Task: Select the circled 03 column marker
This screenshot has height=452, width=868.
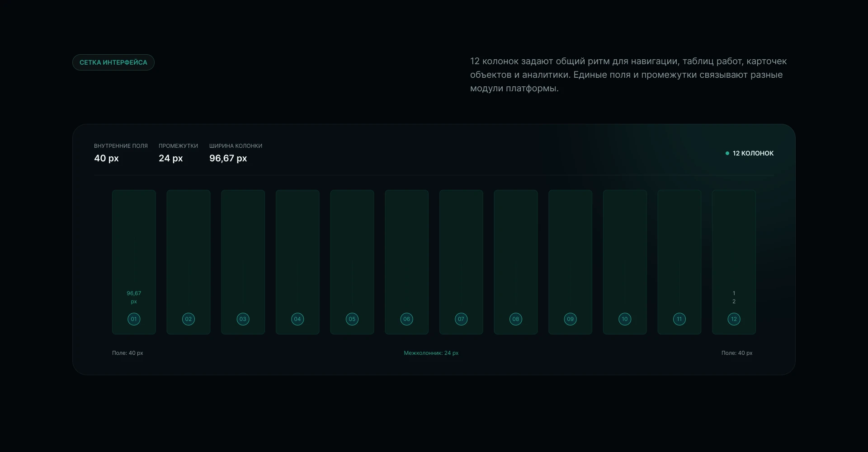Action: (243, 319)
